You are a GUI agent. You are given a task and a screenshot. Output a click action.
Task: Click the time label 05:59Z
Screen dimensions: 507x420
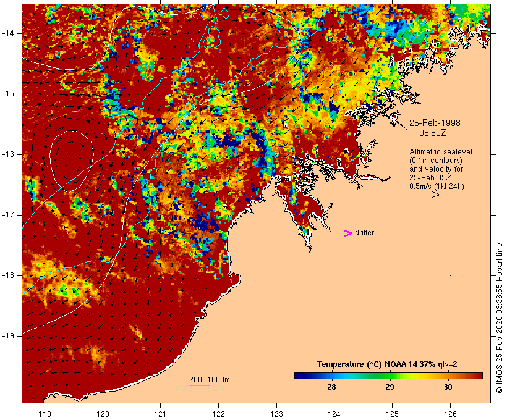(433, 133)
